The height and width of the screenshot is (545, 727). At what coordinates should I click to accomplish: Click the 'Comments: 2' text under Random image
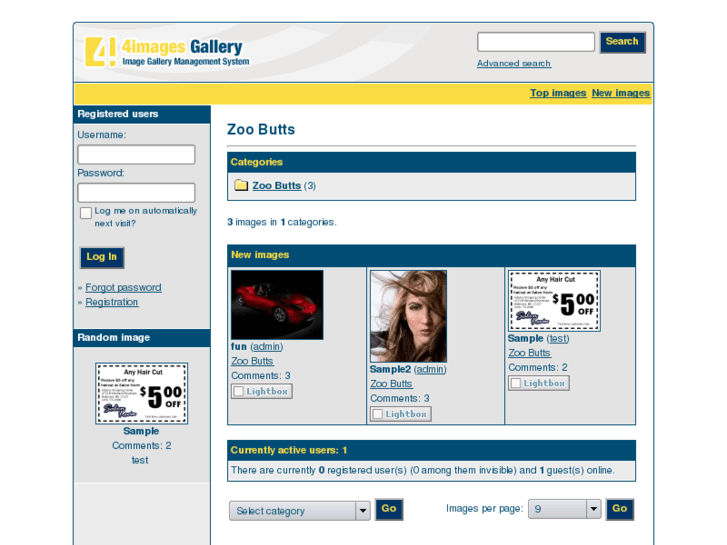coord(141,446)
